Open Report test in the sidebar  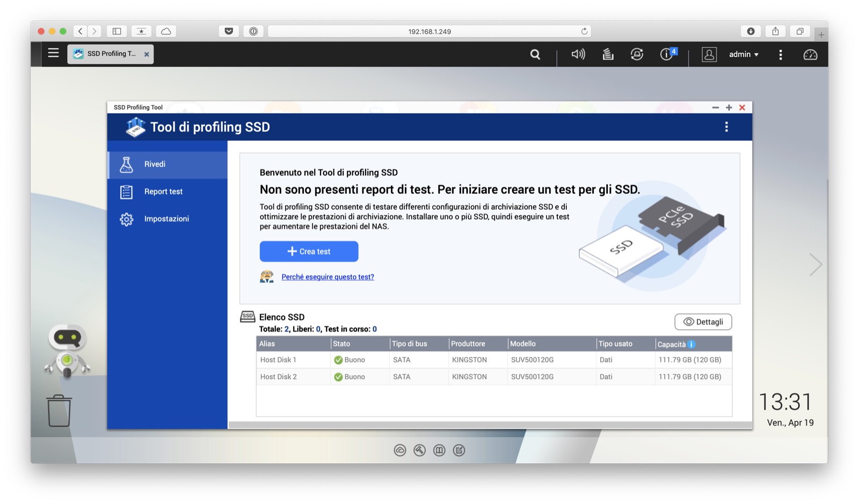click(168, 192)
